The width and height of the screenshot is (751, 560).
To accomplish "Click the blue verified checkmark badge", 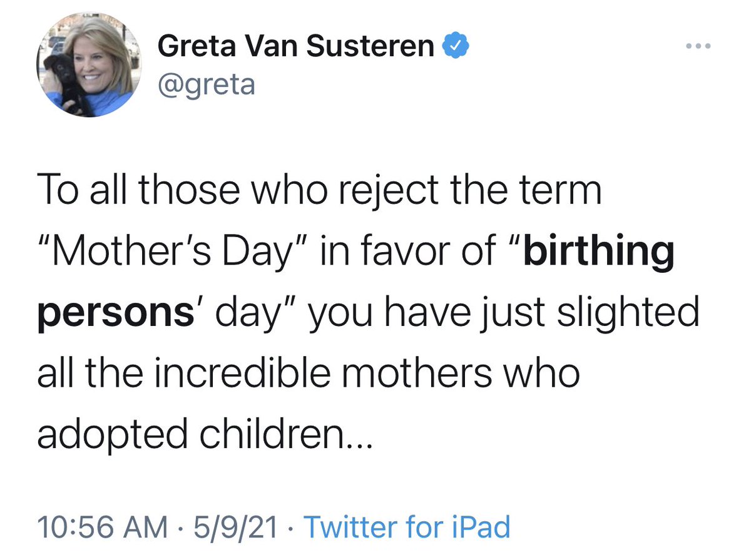I will (x=455, y=48).
